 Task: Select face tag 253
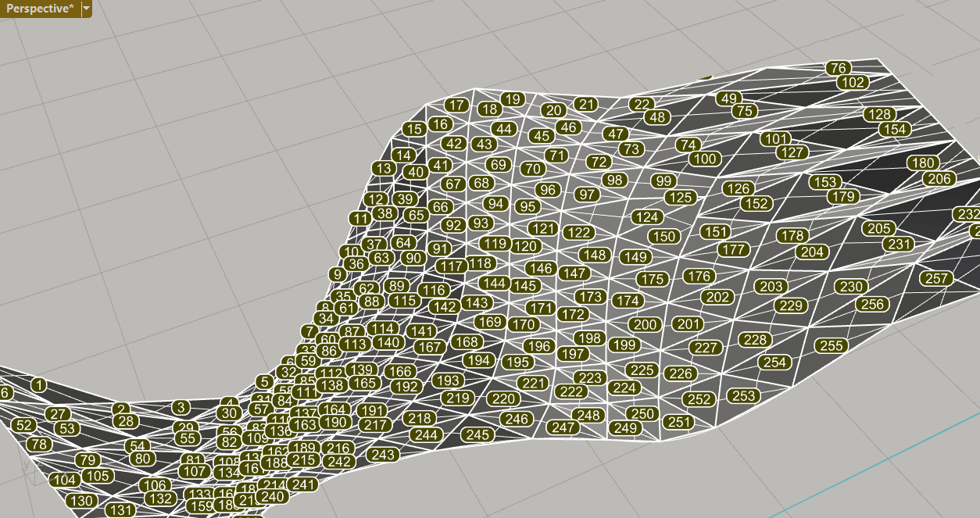[744, 395]
